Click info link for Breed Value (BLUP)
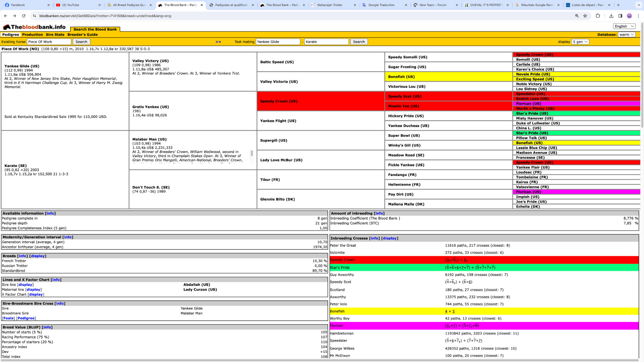644x362 pixels. [x=47, y=327]
